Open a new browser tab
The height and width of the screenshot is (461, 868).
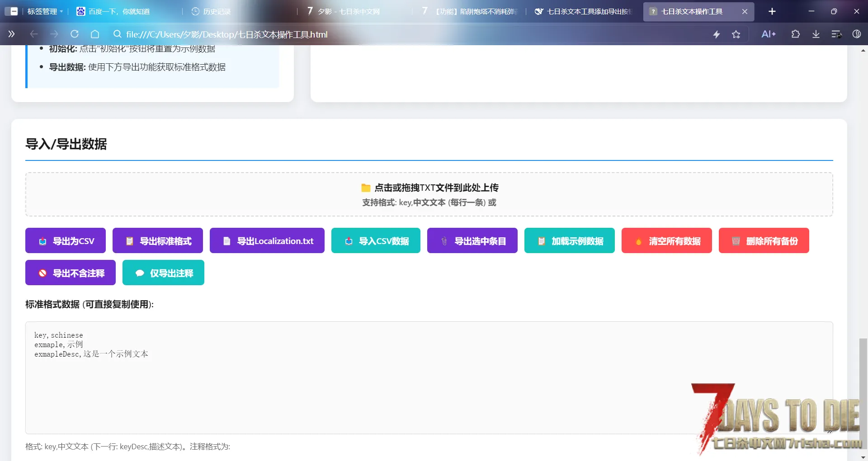click(772, 11)
